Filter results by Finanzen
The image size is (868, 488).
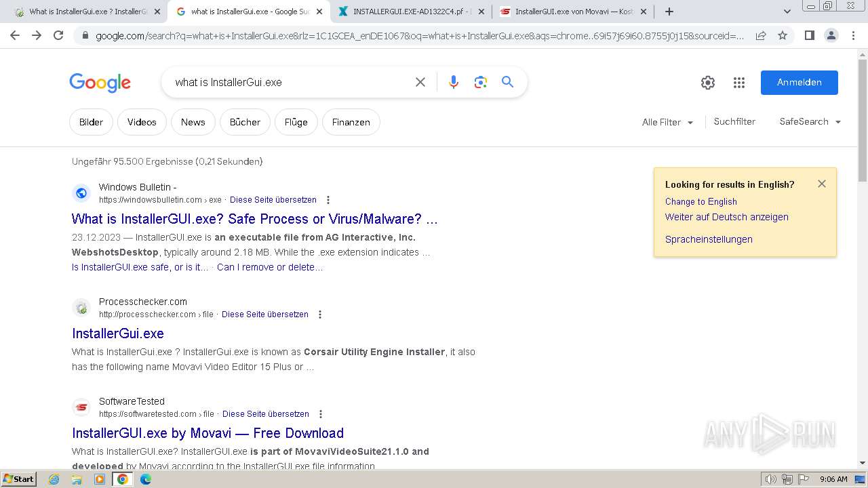coord(351,122)
